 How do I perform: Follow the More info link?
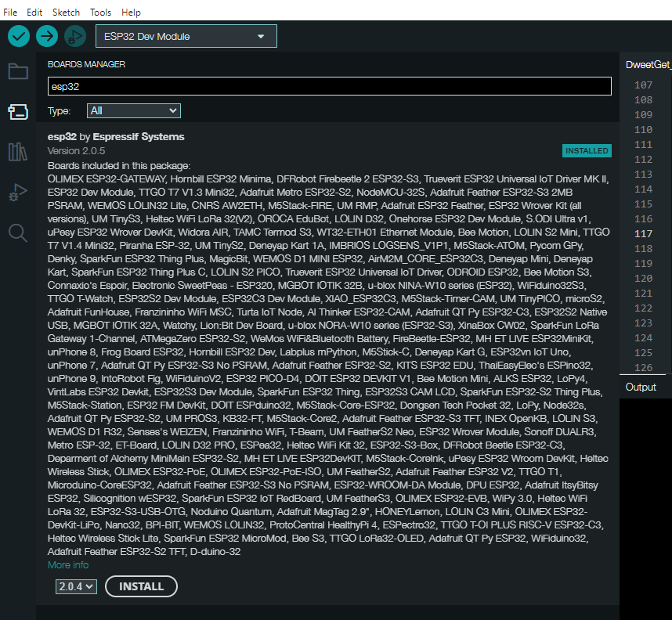click(x=68, y=564)
